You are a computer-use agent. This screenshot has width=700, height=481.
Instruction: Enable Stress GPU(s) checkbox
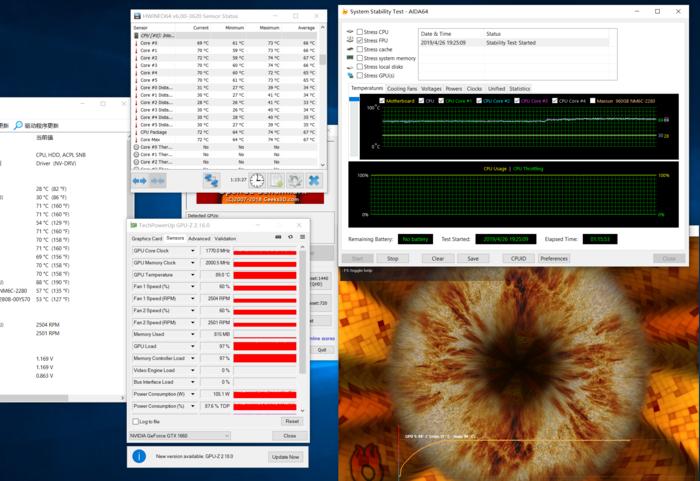[x=360, y=75]
